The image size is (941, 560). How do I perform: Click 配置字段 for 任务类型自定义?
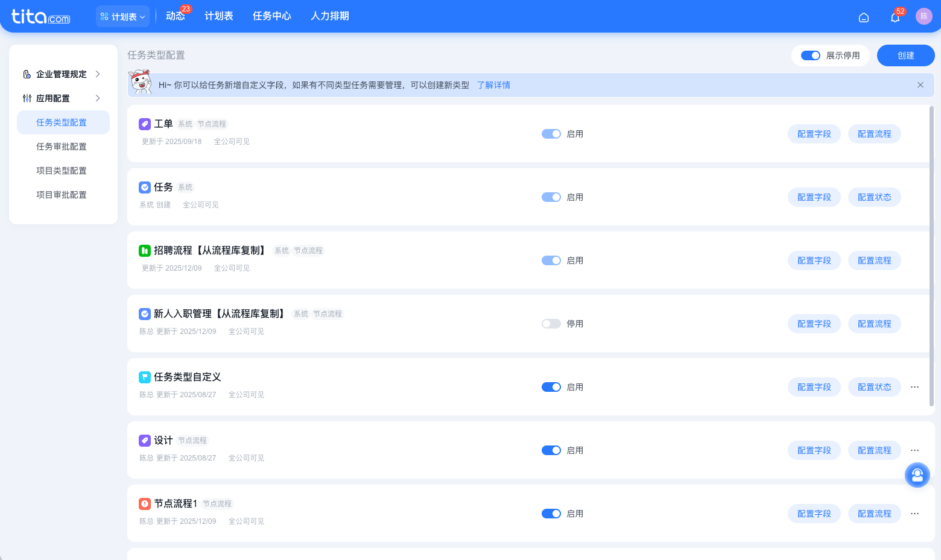(x=814, y=387)
